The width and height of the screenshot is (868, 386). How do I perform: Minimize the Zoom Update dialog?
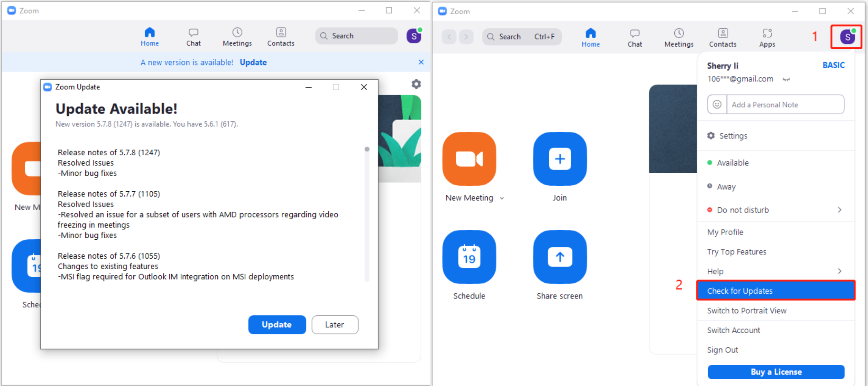click(x=309, y=87)
